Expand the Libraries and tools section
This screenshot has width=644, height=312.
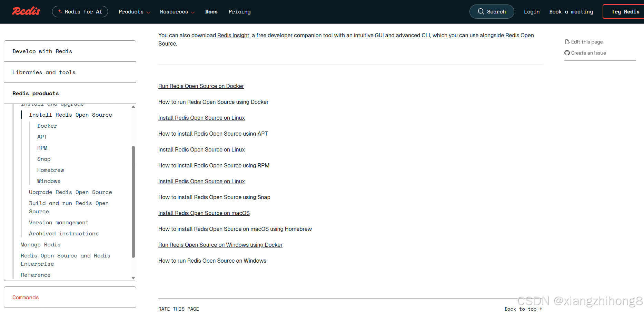70,72
